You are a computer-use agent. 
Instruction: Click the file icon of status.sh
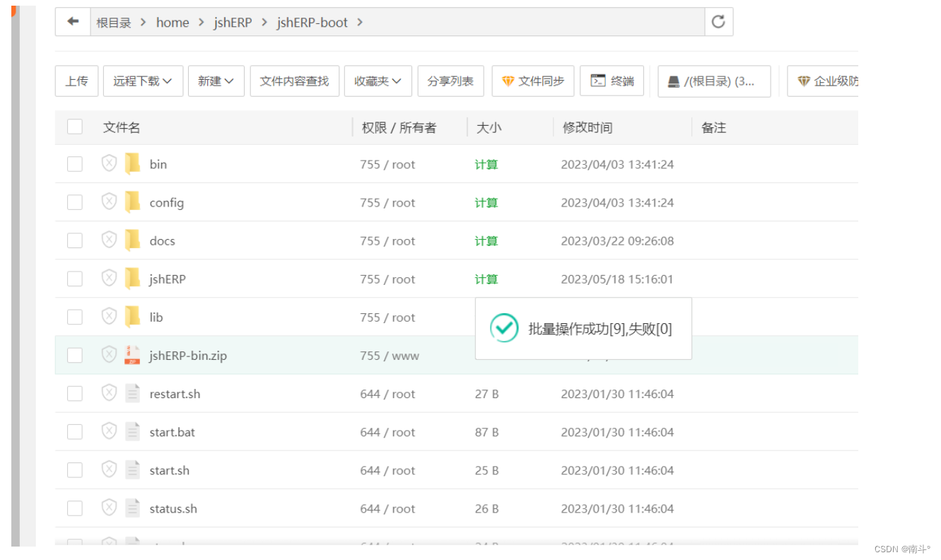[x=132, y=508]
